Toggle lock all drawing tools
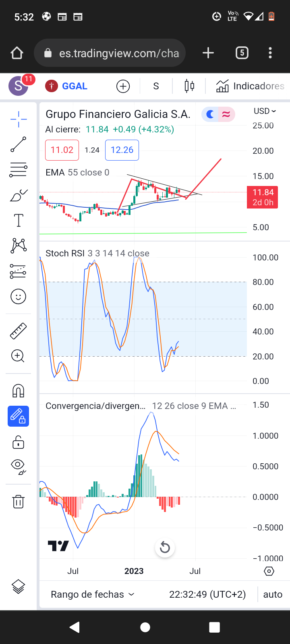This screenshot has width=290, height=644. click(x=18, y=442)
